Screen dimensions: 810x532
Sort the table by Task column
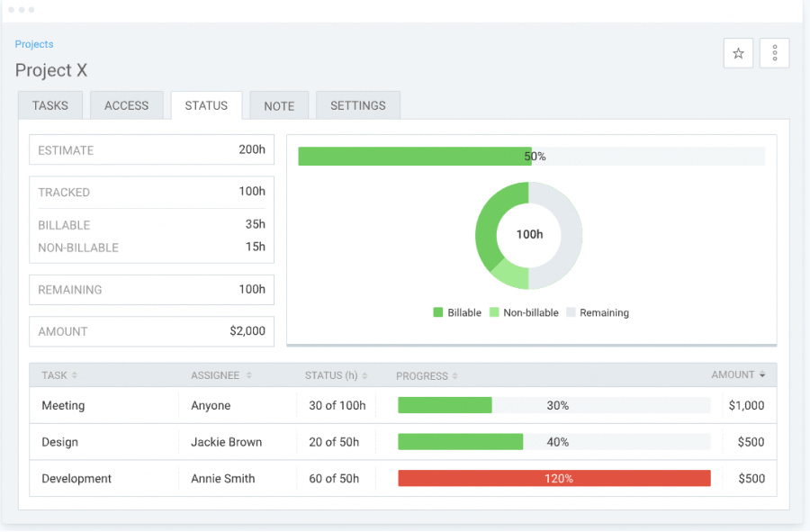click(75, 375)
